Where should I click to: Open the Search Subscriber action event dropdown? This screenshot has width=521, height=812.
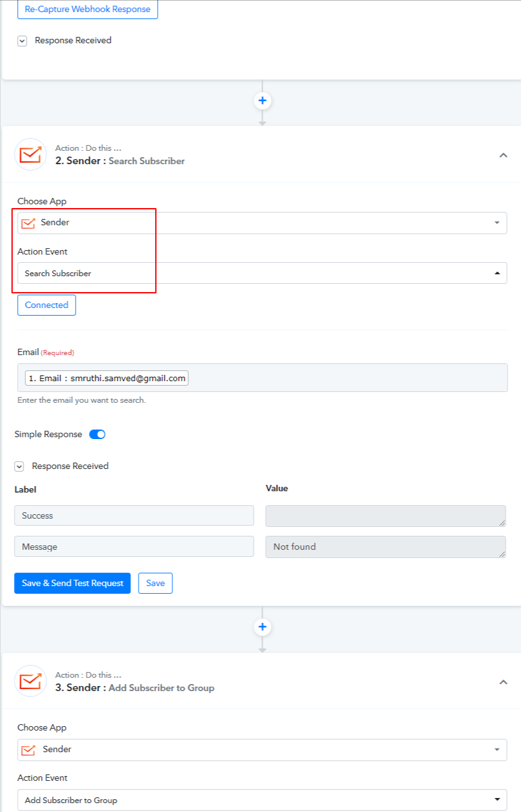tap(262, 273)
